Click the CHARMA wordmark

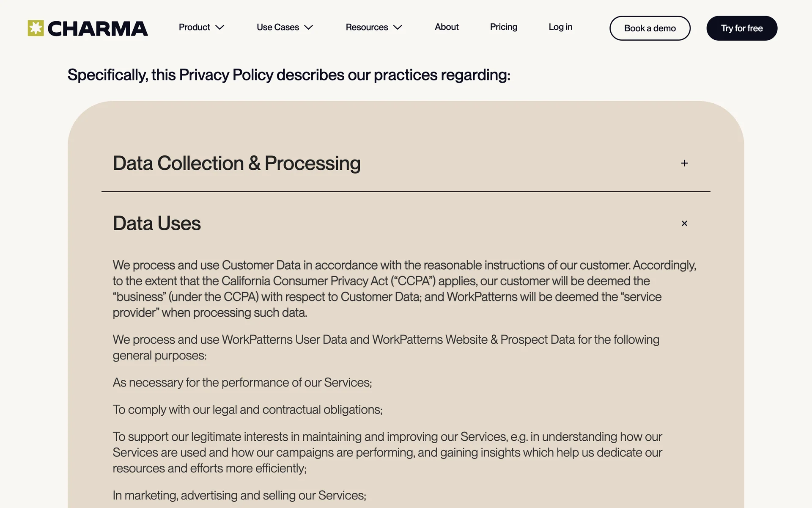click(97, 29)
